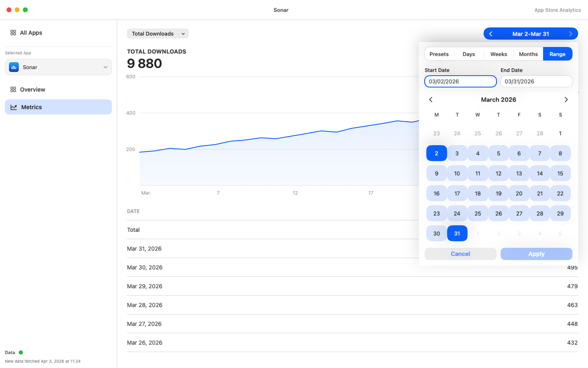
Task: Pick March 18 in the calendar
Action: click(x=478, y=193)
